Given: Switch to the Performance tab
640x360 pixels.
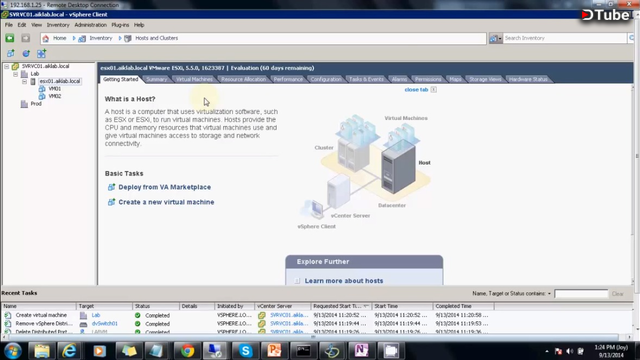Looking at the screenshot, I should click(288, 79).
